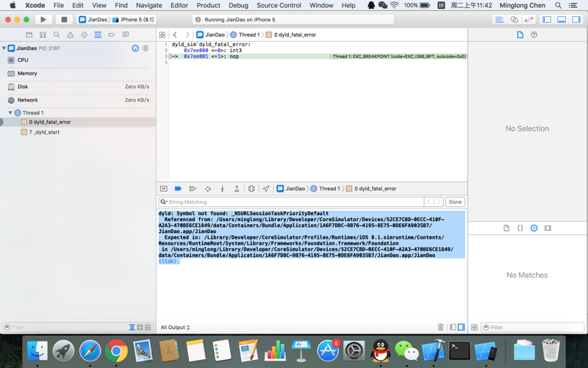Simulate location in debug bar
The width and height of the screenshot is (588, 368).
coord(266,189)
